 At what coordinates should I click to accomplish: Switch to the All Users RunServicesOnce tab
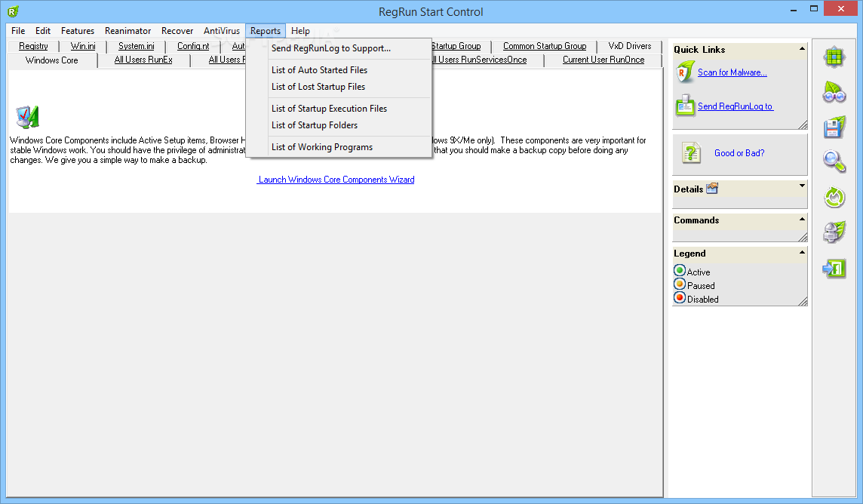tap(480, 60)
